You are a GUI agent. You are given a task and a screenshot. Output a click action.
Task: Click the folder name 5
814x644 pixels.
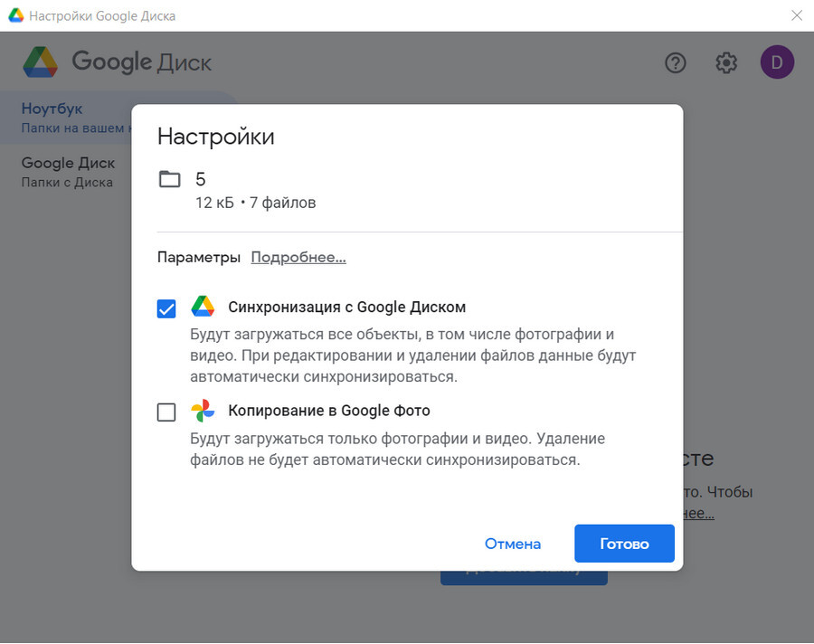click(201, 179)
